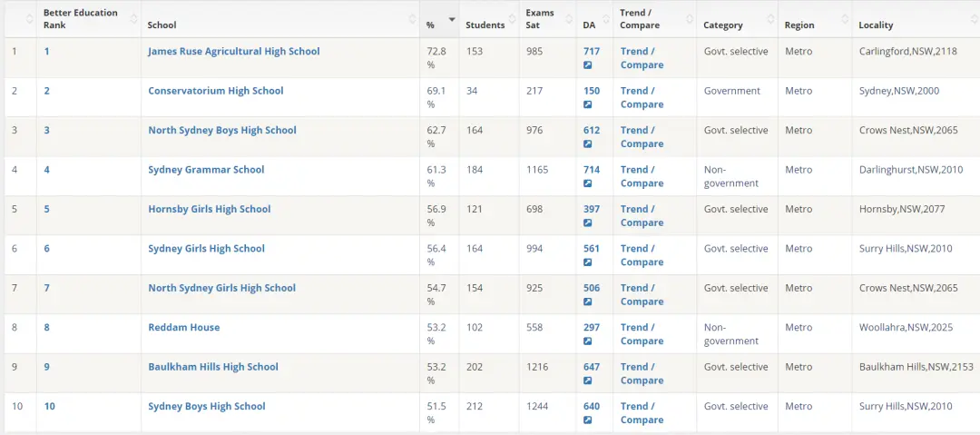Open external link icon under DA 717
This screenshot has width=980, height=435.
click(587, 65)
